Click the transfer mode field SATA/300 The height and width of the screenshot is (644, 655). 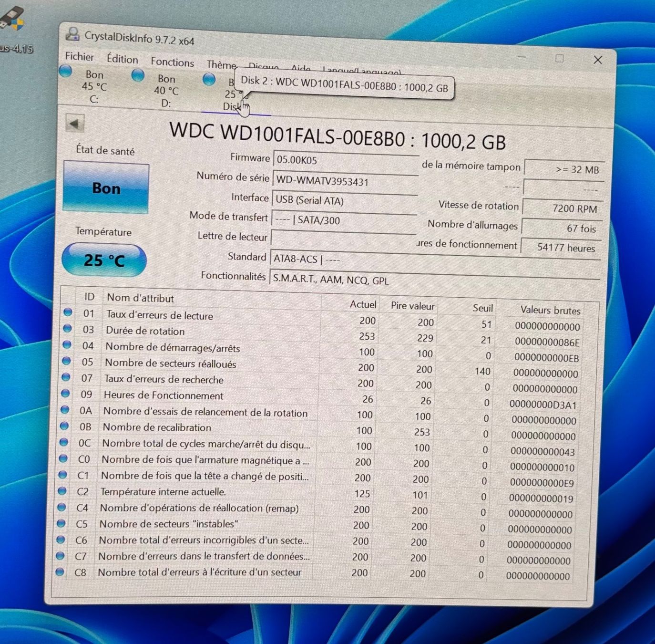click(x=344, y=220)
